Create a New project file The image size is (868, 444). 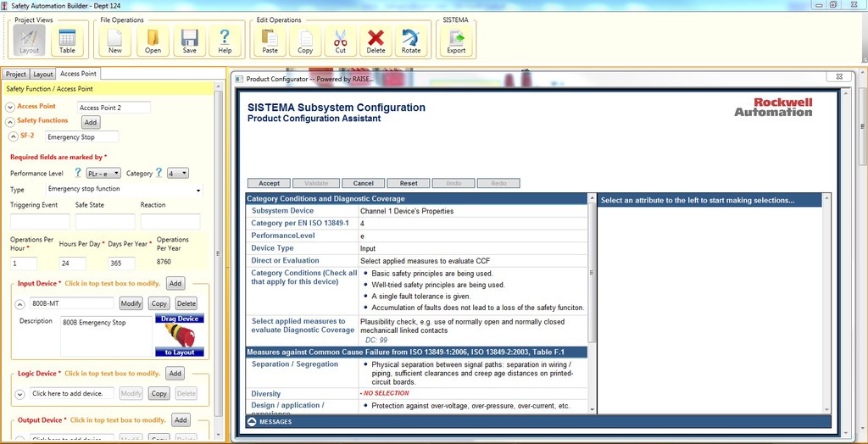pyautogui.click(x=115, y=41)
